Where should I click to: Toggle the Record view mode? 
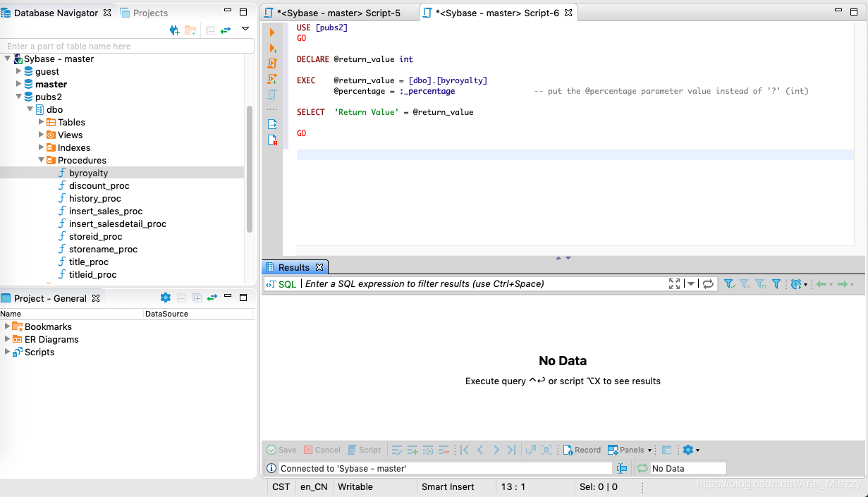(582, 450)
